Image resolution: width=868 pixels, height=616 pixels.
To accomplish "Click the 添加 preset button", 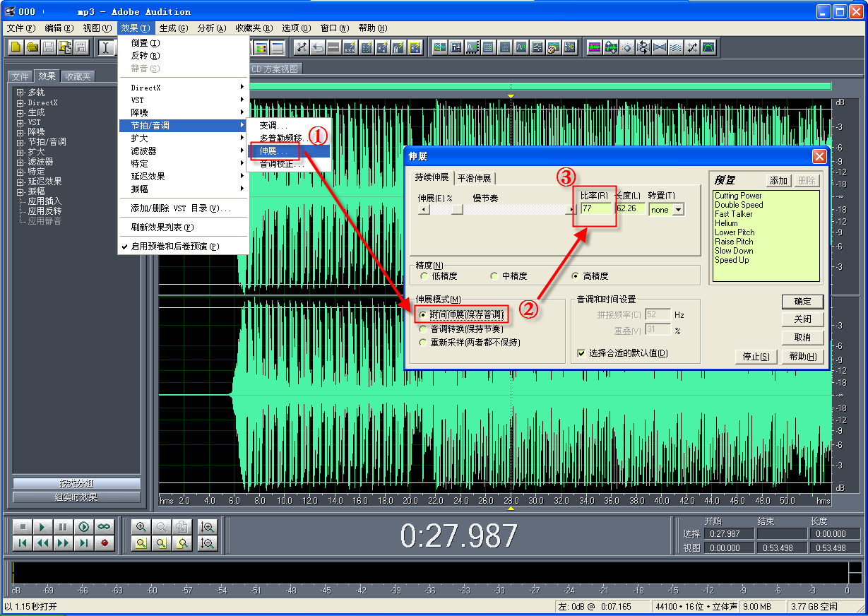I will click(x=778, y=181).
